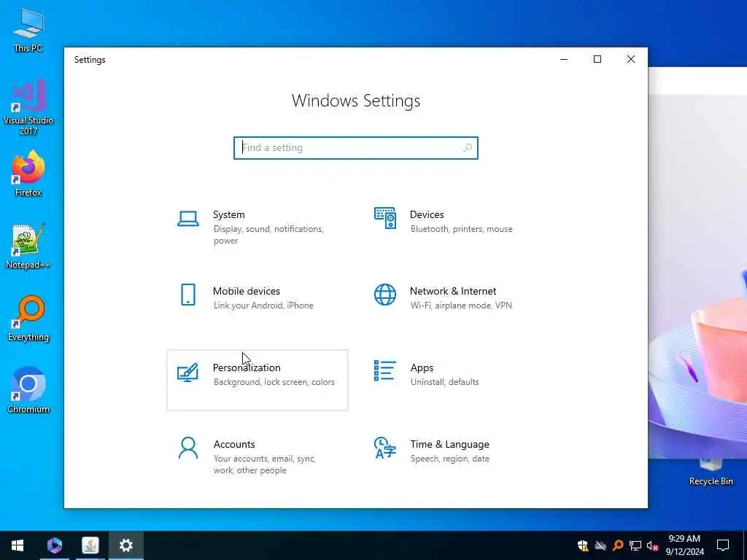The image size is (747, 560).
Task: Open the network status tray icon
Action: (x=635, y=545)
